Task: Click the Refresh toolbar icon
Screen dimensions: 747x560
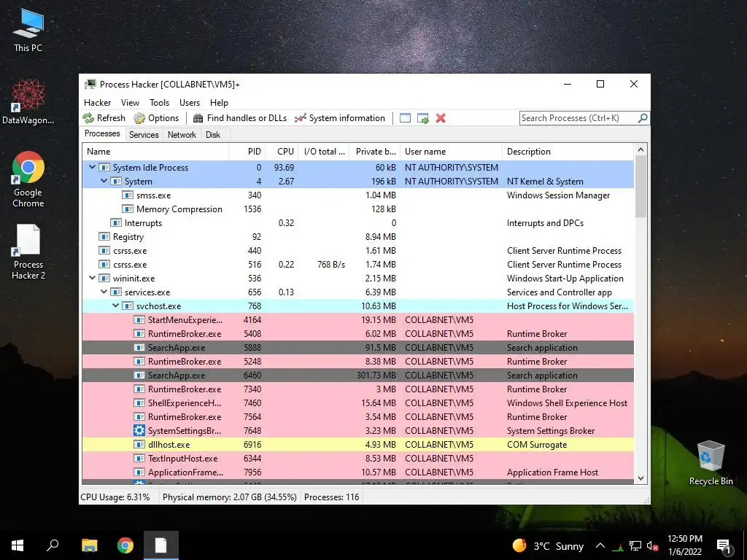Action: coord(88,118)
